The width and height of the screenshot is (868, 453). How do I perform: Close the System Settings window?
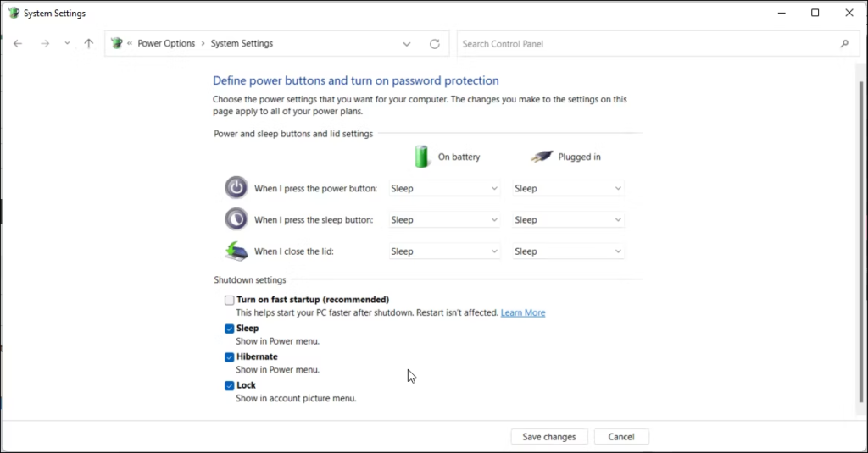pos(849,13)
